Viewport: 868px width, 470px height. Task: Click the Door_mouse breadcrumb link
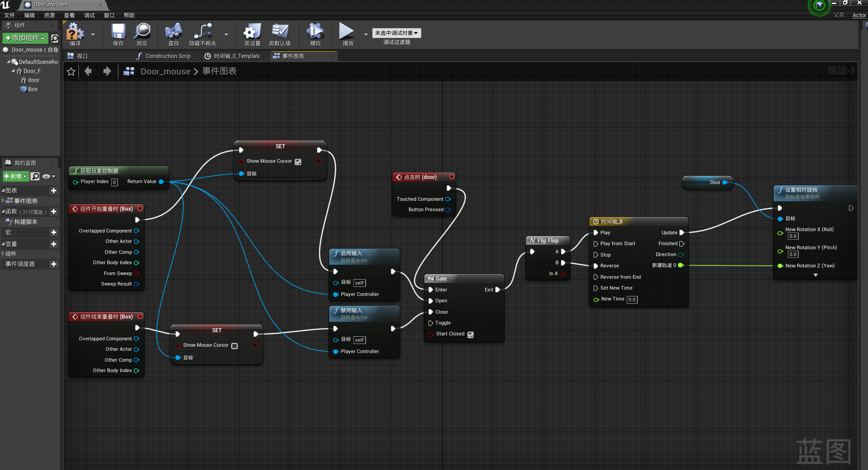coord(165,72)
